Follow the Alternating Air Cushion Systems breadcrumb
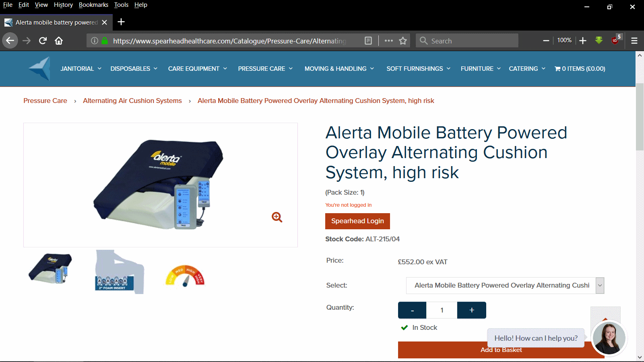644x362 pixels. pos(132,101)
